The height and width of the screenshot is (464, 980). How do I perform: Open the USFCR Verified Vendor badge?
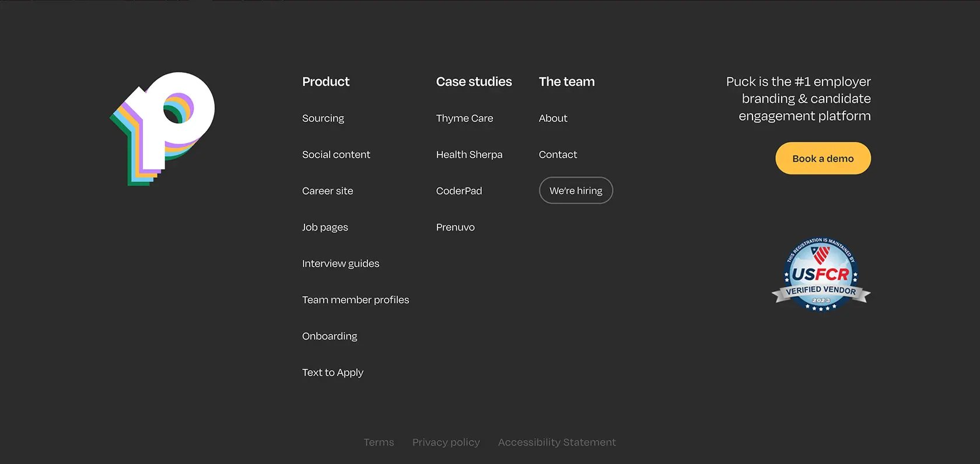(821, 274)
